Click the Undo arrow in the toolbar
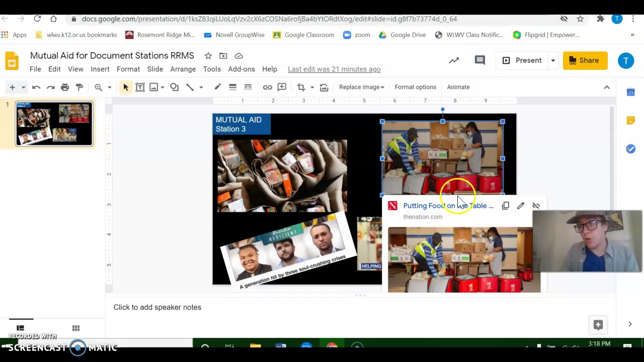 coord(36,87)
